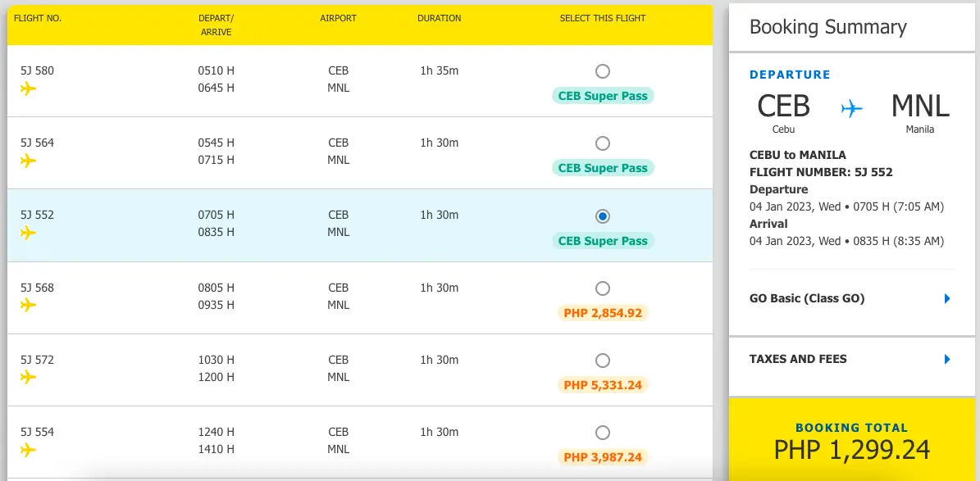Select the radio button for flight 5J 564

coord(603,143)
